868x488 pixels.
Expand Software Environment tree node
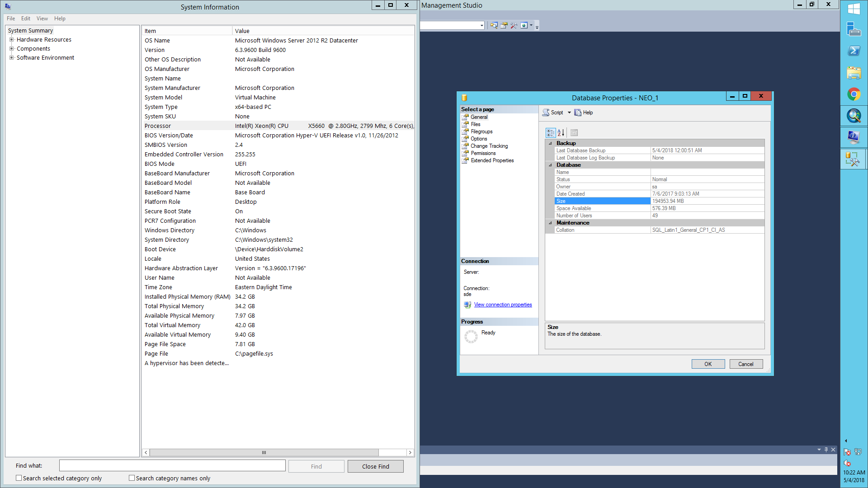(12, 58)
